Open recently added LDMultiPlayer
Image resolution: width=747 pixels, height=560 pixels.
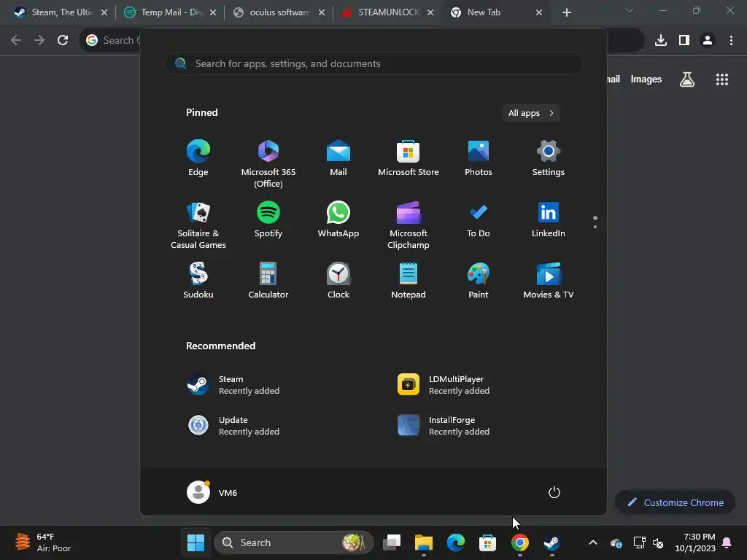point(444,385)
